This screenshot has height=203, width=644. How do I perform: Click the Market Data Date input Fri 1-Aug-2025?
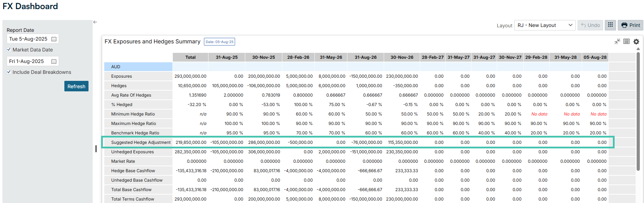(33, 61)
